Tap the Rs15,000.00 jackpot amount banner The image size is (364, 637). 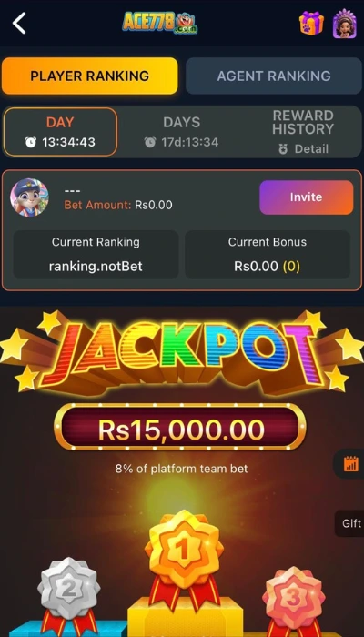tap(180, 427)
